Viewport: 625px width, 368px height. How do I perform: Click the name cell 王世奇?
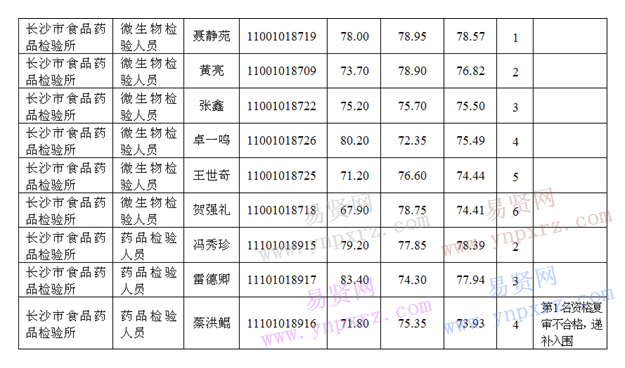211,175
